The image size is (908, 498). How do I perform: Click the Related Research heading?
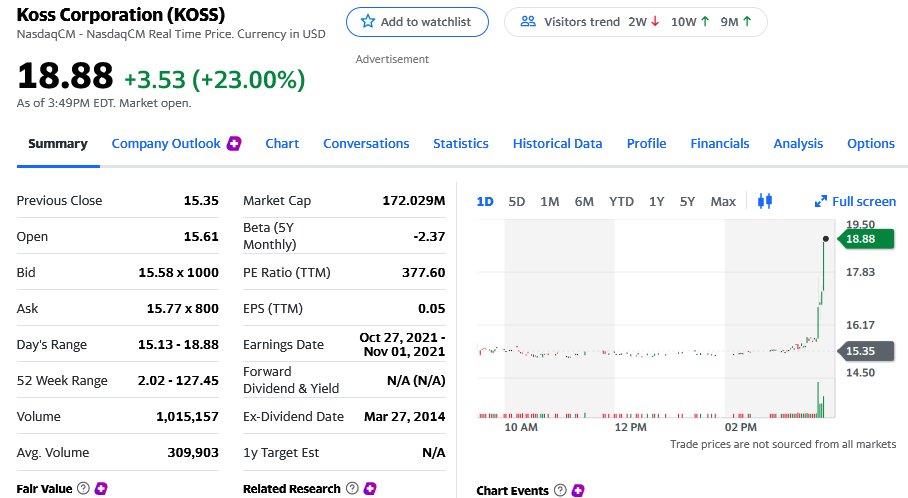point(291,489)
